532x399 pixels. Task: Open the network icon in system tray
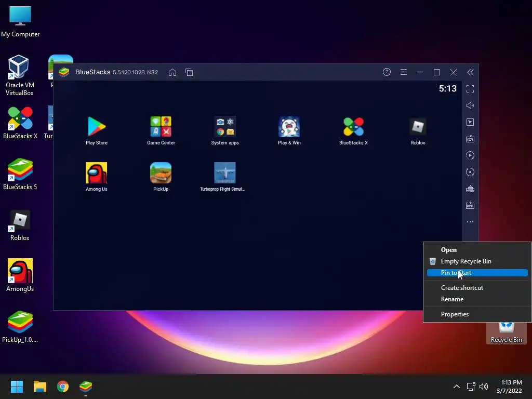471,387
